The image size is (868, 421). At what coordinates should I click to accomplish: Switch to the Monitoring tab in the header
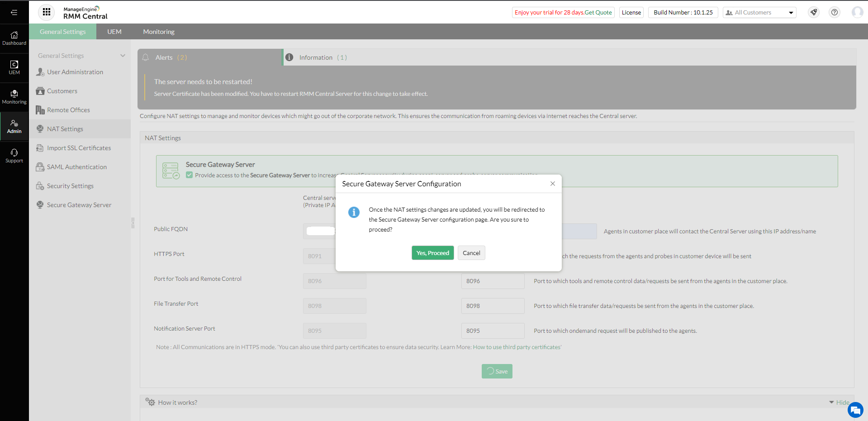point(158,32)
